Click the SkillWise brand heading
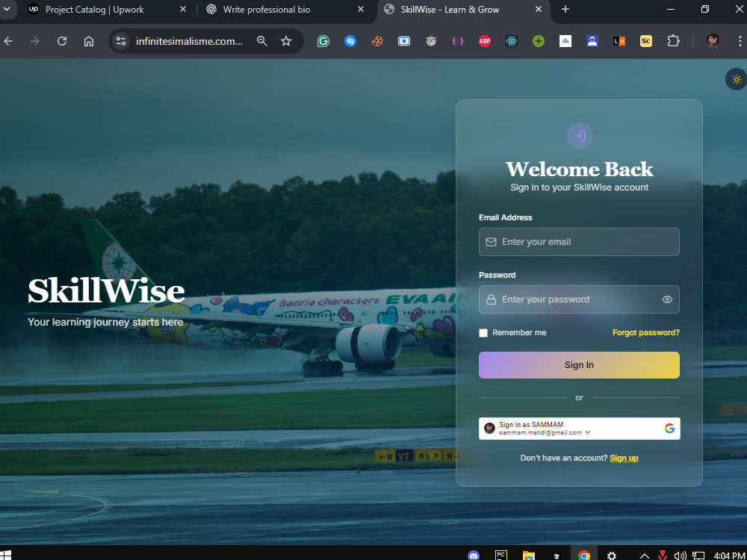 pyautogui.click(x=106, y=291)
